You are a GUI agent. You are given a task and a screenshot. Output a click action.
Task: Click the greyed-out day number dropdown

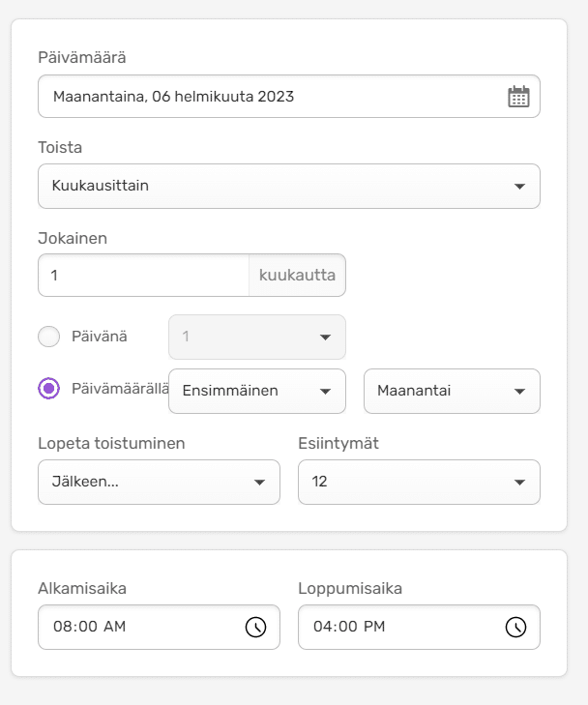tap(256, 337)
